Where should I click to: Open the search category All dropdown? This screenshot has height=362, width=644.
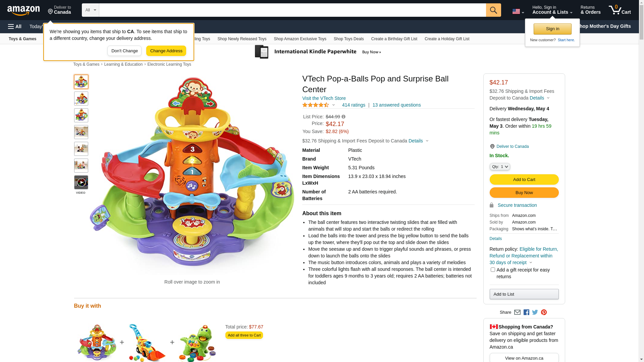point(90,10)
